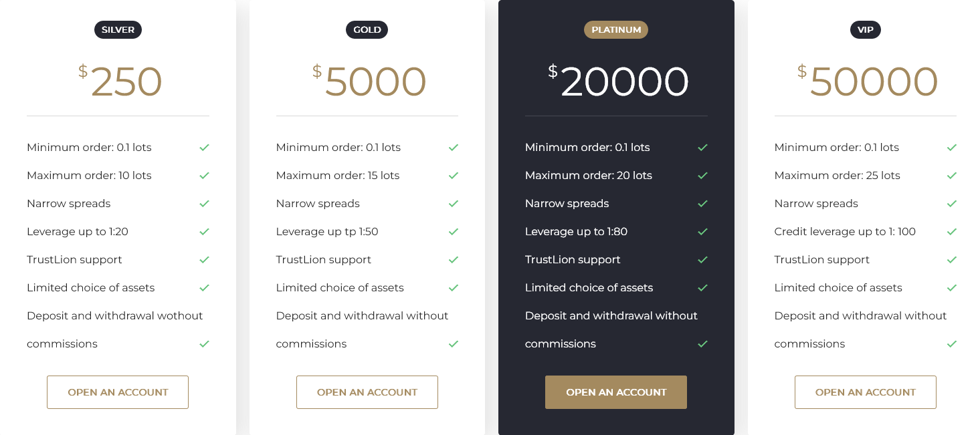Click the $50000 VIP price
Image resolution: width=980 pixels, height=435 pixels.
868,82
